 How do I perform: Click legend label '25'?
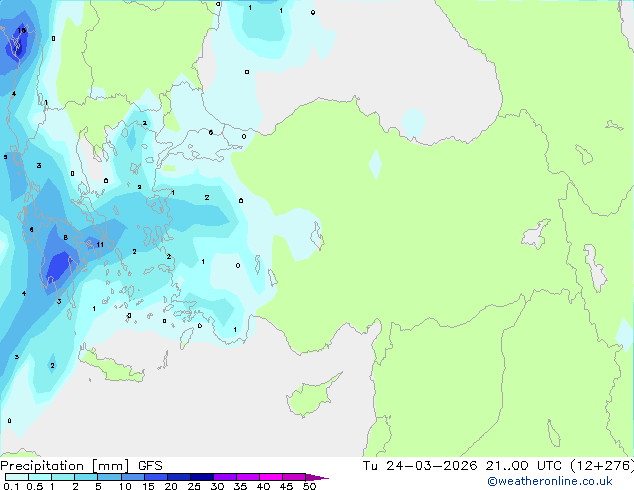click(194, 486)
